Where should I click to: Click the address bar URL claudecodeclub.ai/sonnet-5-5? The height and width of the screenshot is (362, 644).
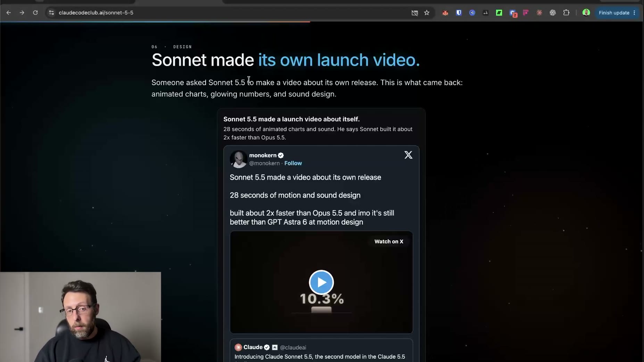(96, 13)
